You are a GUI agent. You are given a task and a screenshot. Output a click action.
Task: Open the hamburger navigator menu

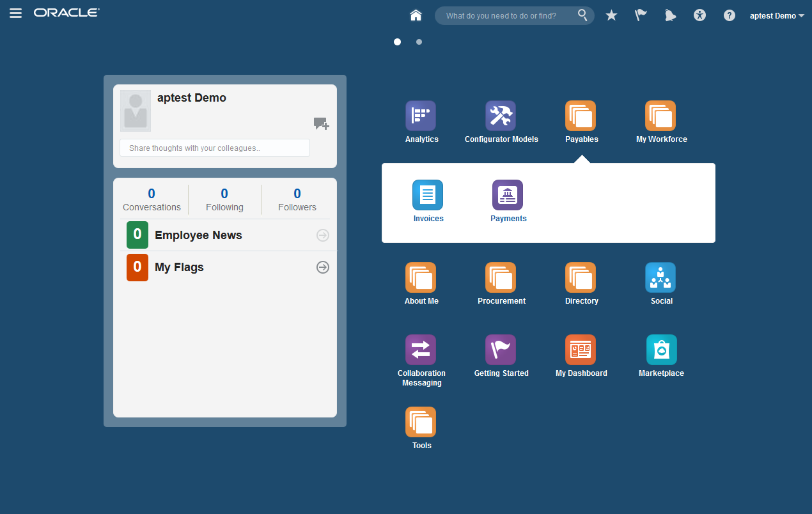click(x=15, y=13)
